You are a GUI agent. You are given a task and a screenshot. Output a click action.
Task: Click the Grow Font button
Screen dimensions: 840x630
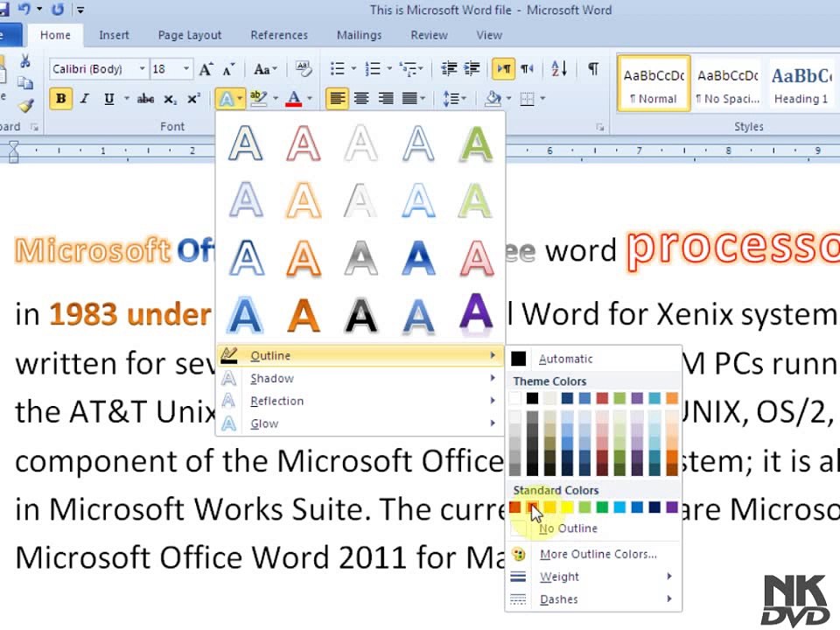206,69
